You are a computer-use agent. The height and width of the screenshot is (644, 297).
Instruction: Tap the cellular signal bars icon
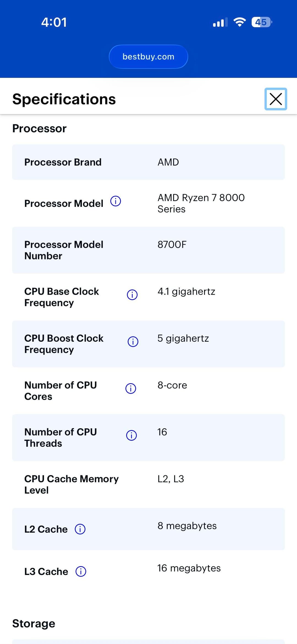pyautogui.click(x=220, y=22)
